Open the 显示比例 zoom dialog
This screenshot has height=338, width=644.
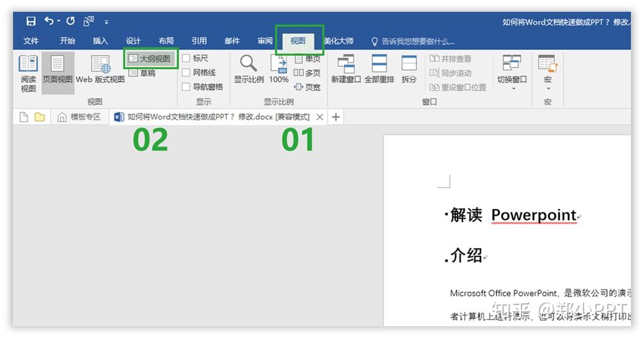249,69
